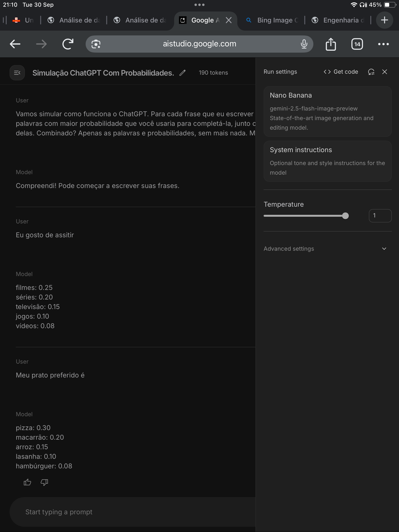Viewport: 399px width, 532px height.
Task: Click the Run settings heading
Action: 280,72
